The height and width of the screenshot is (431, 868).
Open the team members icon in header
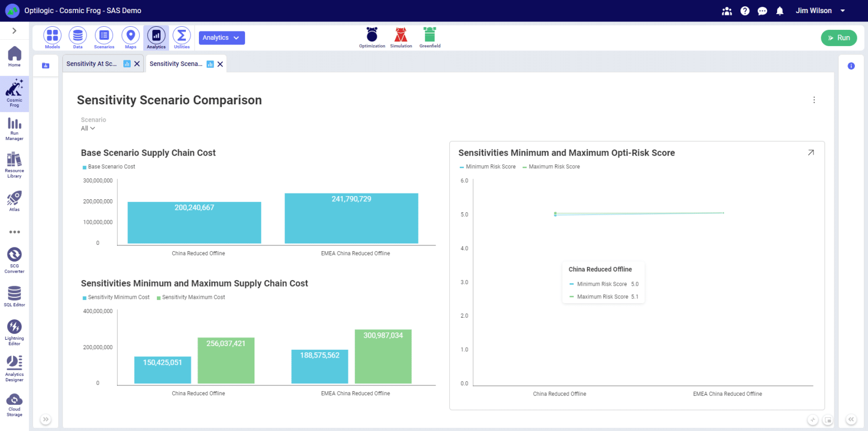coord(727,11)
